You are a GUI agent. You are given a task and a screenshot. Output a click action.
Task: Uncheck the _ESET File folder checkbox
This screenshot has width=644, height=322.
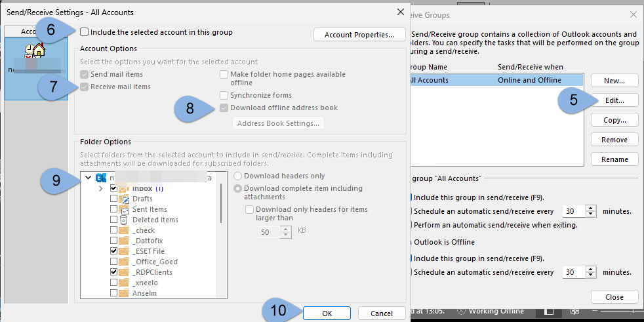point(113,251)
